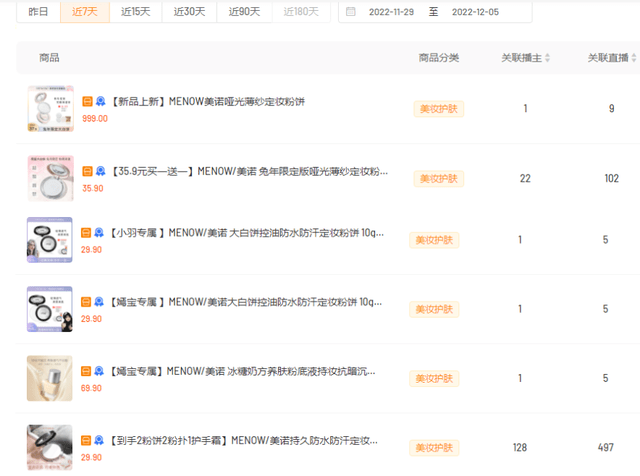Open thumbnail of 35.9元买一送一 product
This screenshot has width=640, height=476.
(51, 178)
